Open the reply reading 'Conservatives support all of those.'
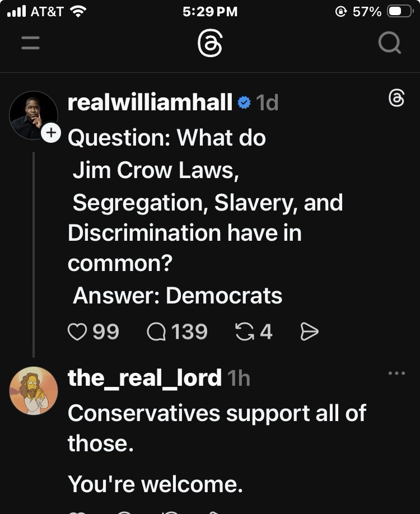The width and height of the screenshot is (420, 514). (217, 428)
